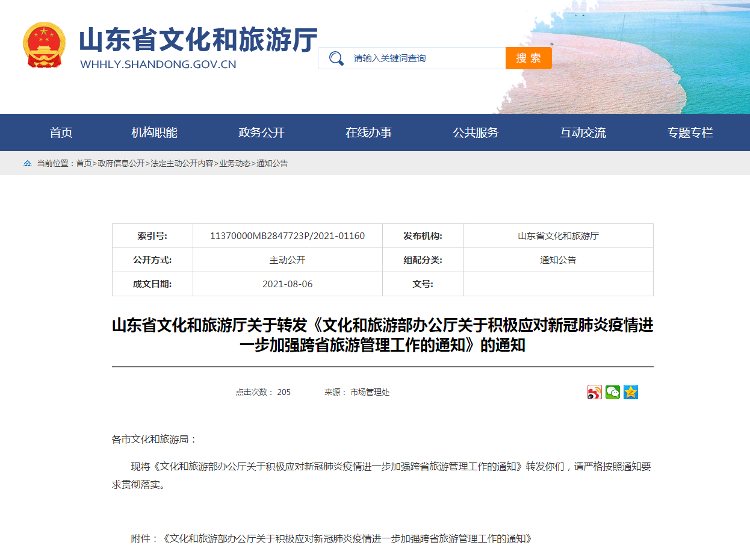The height and width of the screenshot is (554, 750).
Task: Click 法定主动公开内容 breadcrumb link
Action: (181, 163)
